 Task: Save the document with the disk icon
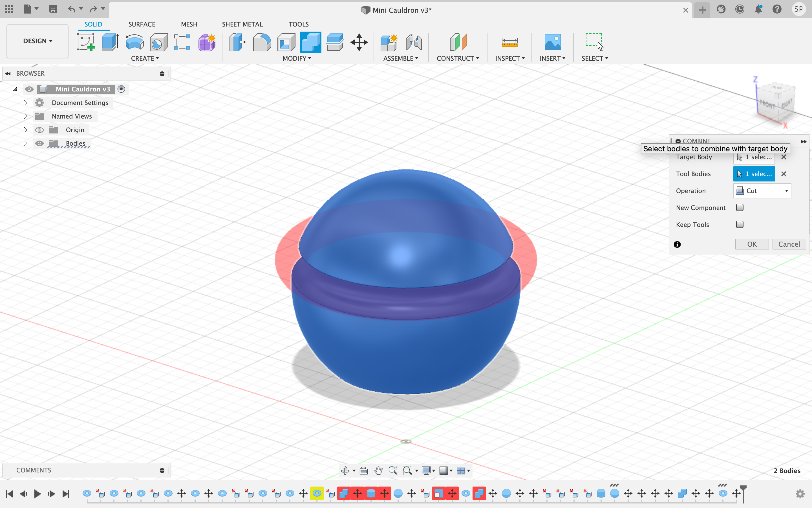click(x=53, y=9)
